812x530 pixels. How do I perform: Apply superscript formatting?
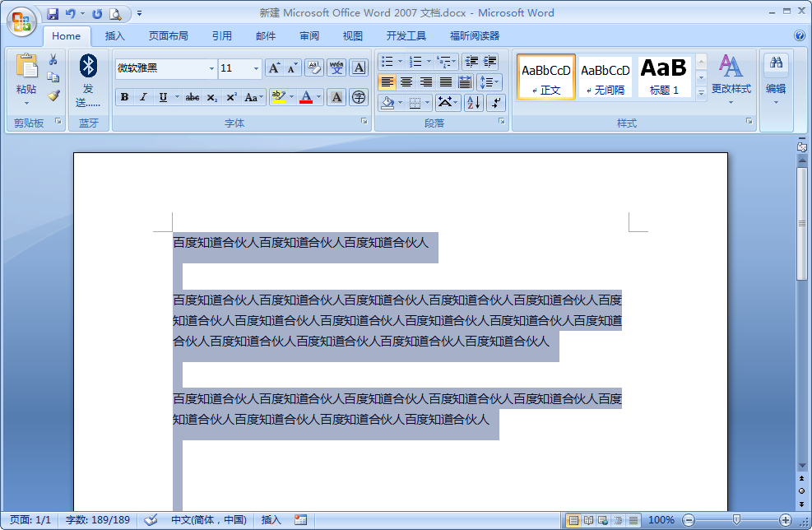[x=231, y=97]
